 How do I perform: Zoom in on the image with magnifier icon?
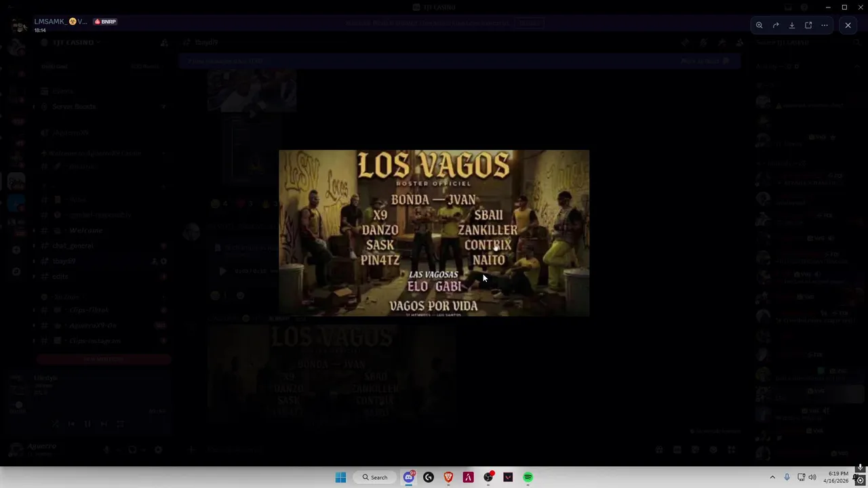coord(759,25)
